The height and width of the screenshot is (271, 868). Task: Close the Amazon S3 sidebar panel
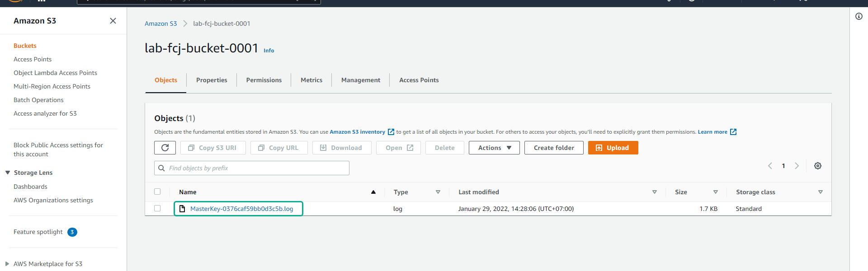click(x=113, y=21)
